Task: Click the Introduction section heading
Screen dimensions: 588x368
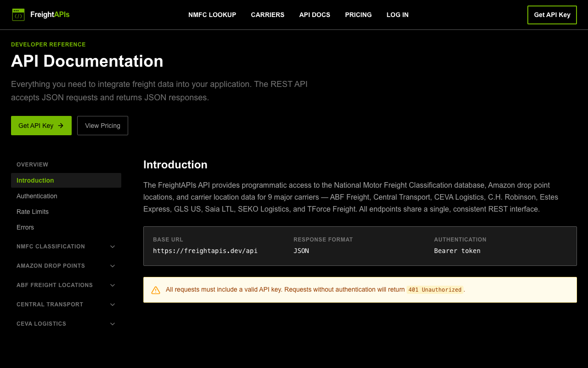Action: [175, 165]
